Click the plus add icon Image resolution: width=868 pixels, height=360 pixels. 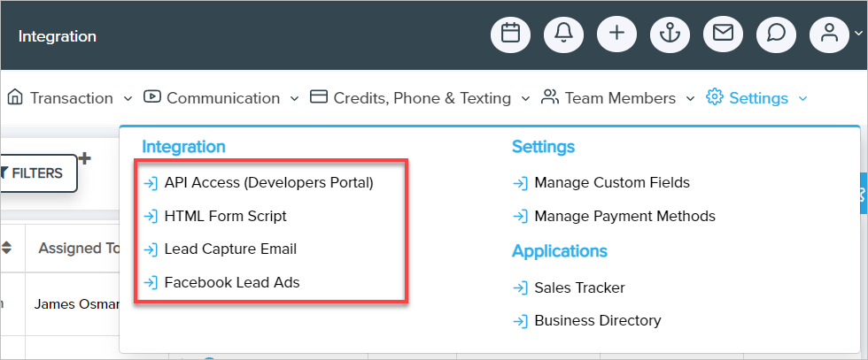[616, 34]
